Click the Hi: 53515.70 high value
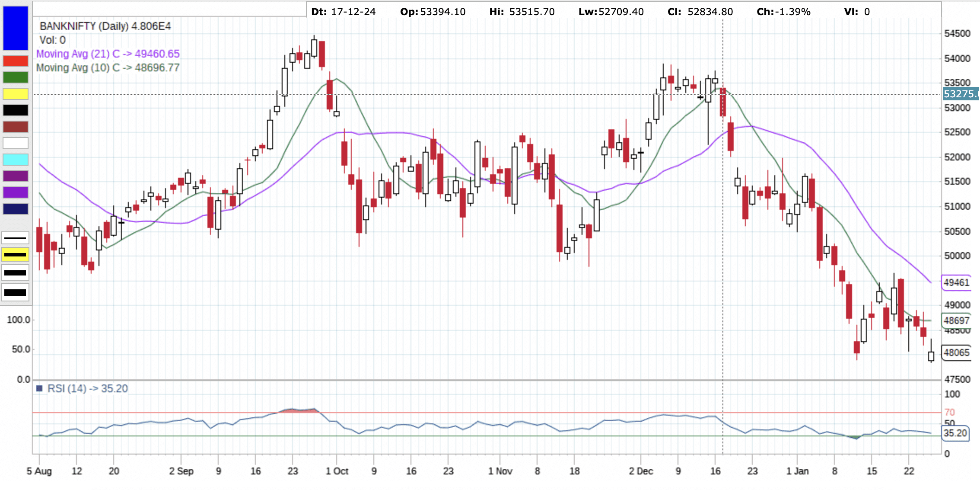The image size is (980, 490). click(x=522, y=12)
